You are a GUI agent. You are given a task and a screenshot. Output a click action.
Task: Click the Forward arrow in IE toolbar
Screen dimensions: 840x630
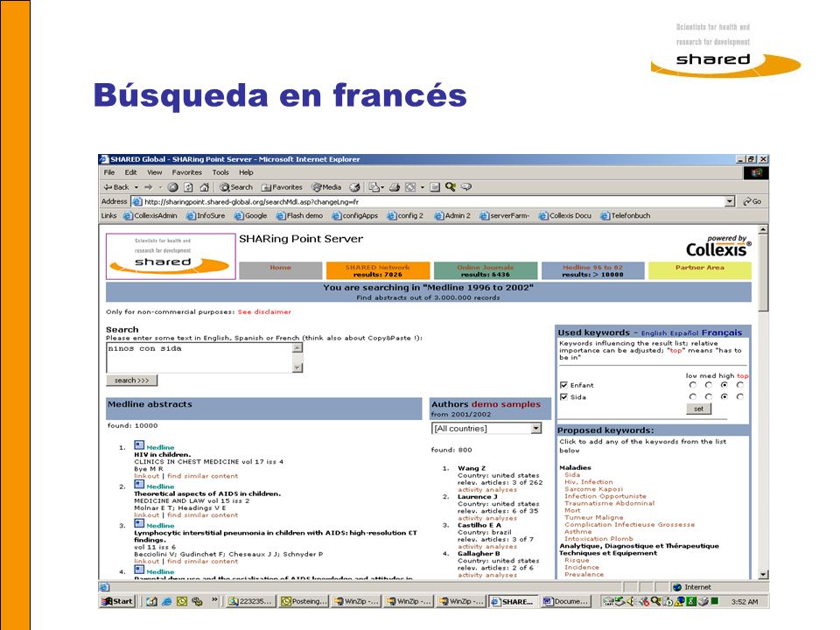click(149, 187)
